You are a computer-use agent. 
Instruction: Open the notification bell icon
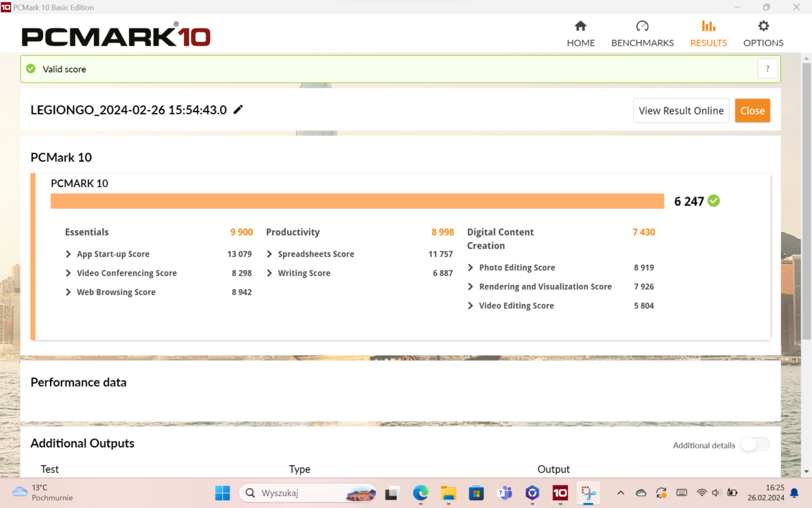point(794,493)
